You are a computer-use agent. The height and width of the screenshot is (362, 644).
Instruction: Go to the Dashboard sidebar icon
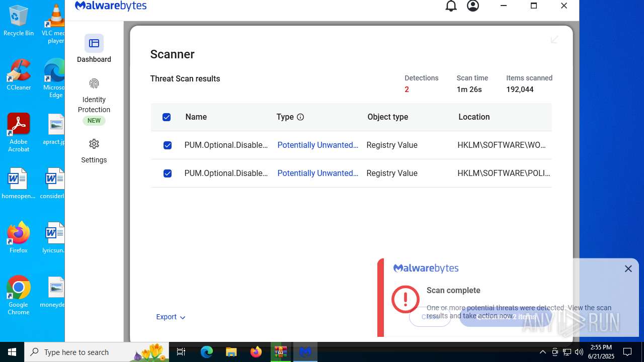[94, 43]
